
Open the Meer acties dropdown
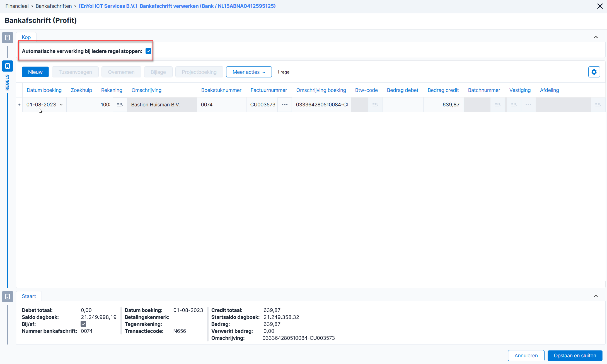(249, 72)
